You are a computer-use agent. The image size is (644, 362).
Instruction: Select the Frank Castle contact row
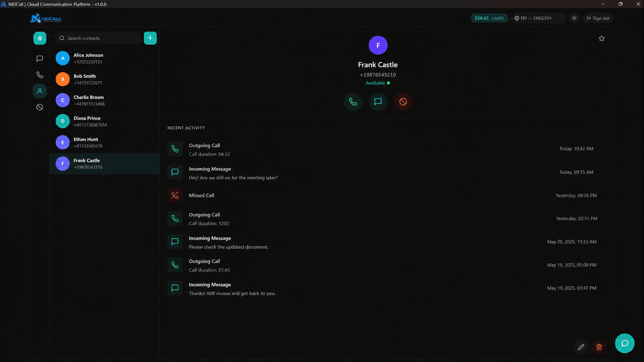(x=104, y=164)
